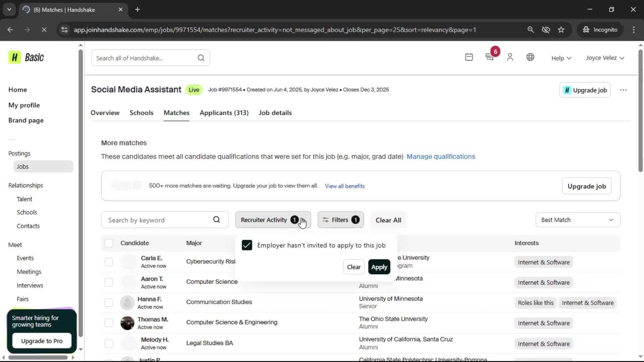644x362 pixels.
Task: Check the box for Carla E.
Action: (109, 262)
